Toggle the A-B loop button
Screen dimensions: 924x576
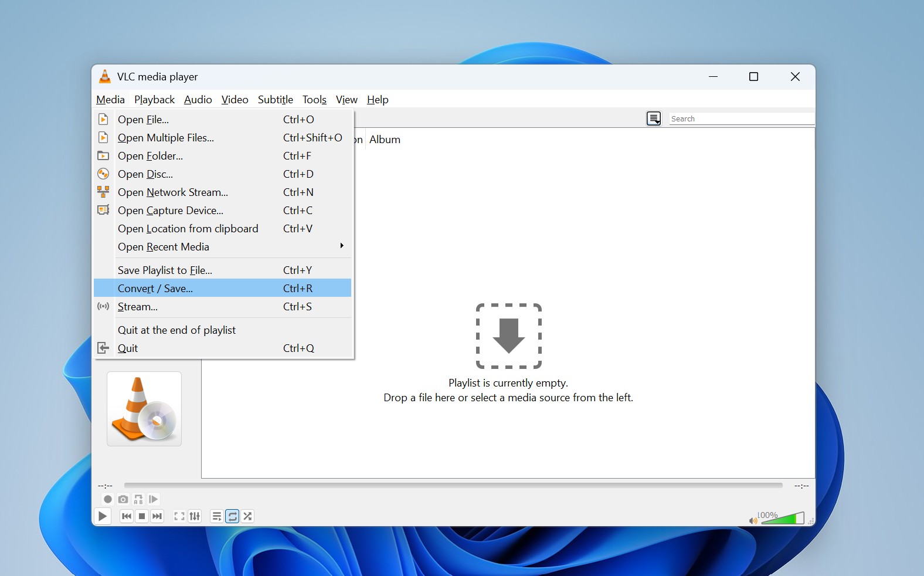point(138,499)
